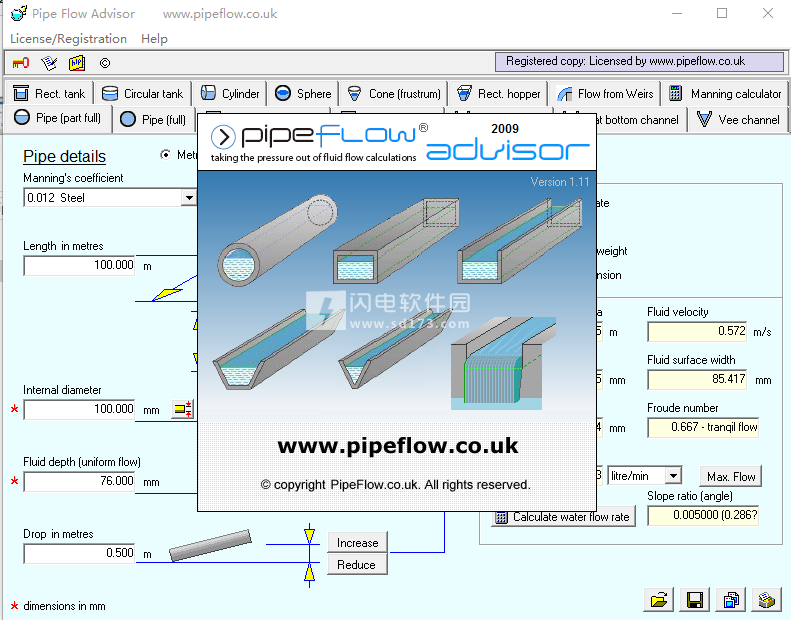Select Flow from Weirs tab

click(x=604, y=93)
